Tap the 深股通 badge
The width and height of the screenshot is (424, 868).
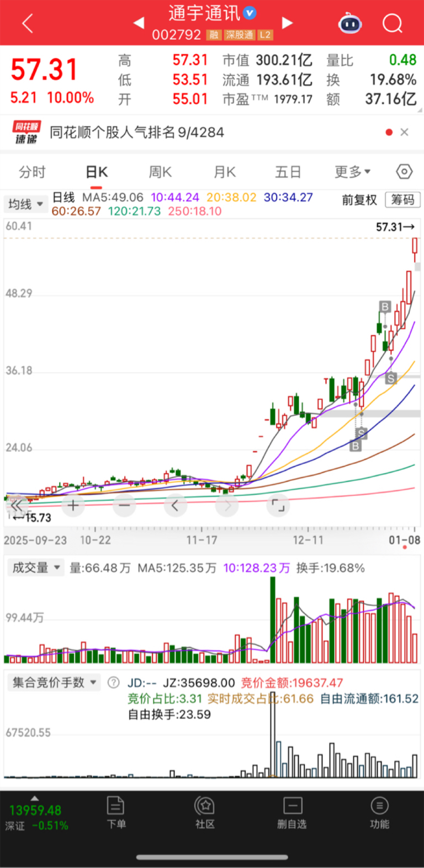pyautogui.click(x=240, y=35)
